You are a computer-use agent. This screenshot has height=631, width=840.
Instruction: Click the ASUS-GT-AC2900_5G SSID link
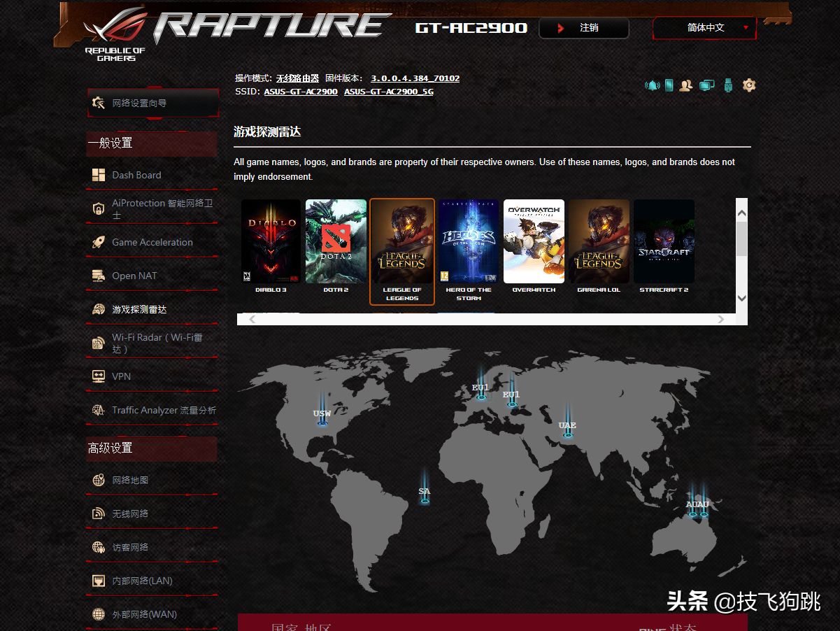pos(389,92)
